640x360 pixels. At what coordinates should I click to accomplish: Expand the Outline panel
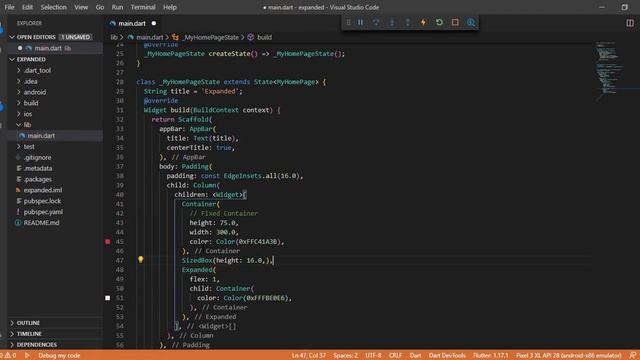coord(28,323)
